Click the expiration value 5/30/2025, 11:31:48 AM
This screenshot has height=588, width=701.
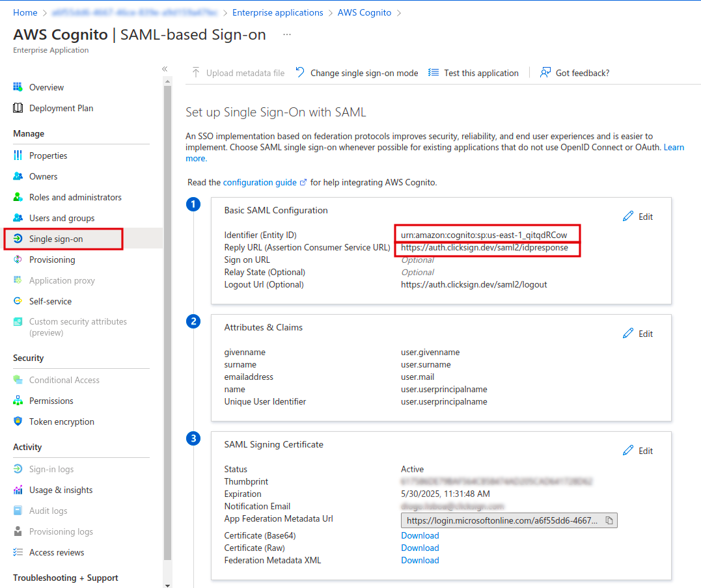(445, 494)
